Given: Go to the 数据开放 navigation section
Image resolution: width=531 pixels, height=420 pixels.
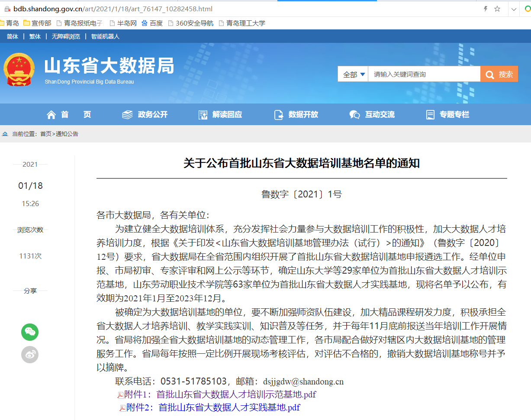Looking at the screenshot, I should [x=296, y=115].
